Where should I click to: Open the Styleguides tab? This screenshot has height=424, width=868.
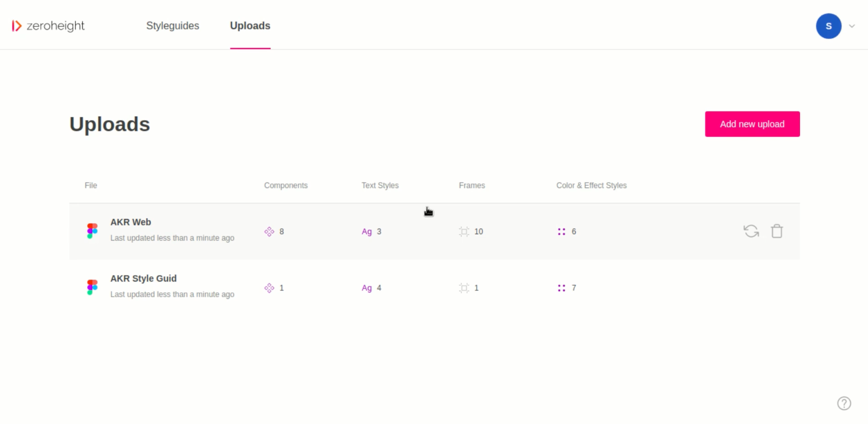(172, 26)
